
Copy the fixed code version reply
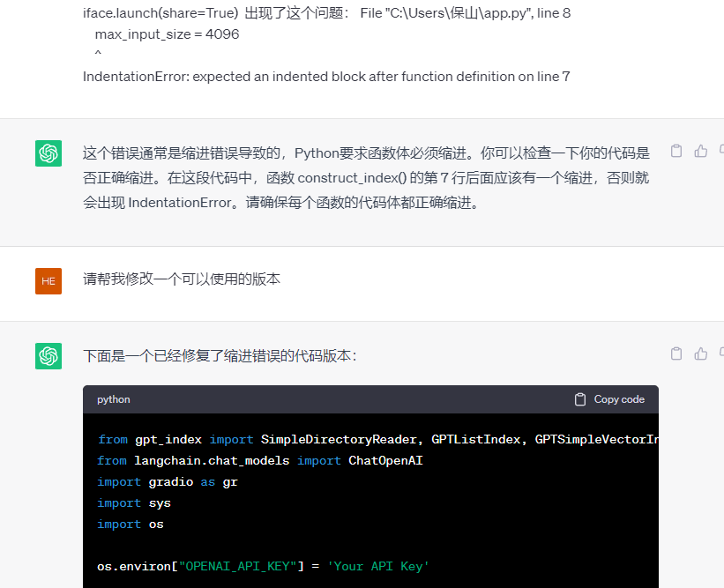pyautogui.click(x=676, y=354)
